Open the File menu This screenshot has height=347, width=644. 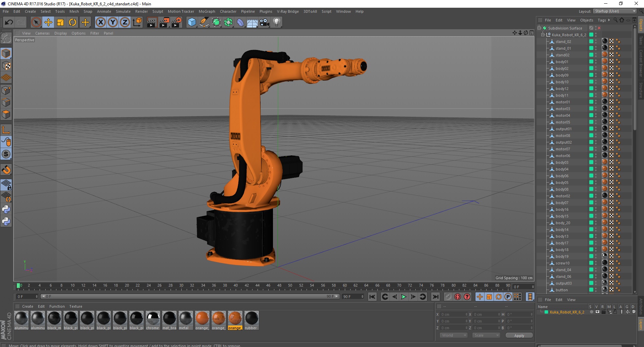pyautogui.click(x=6, y=11)
